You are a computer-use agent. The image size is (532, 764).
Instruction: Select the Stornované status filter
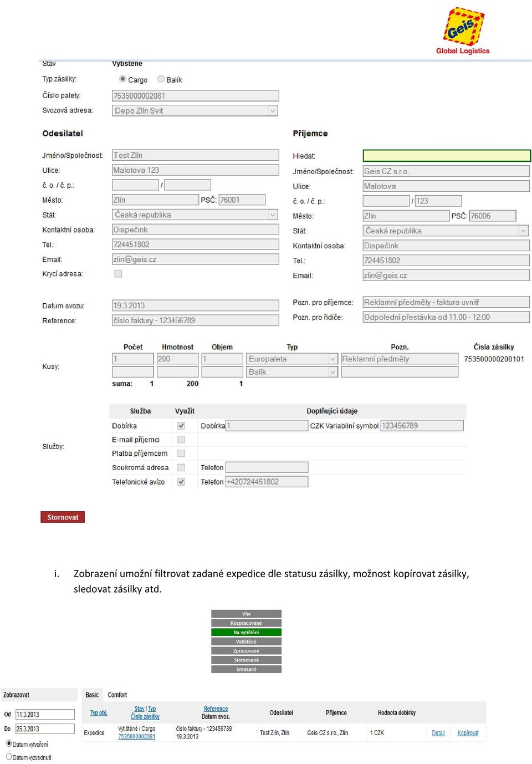click(x=246, y=660)
